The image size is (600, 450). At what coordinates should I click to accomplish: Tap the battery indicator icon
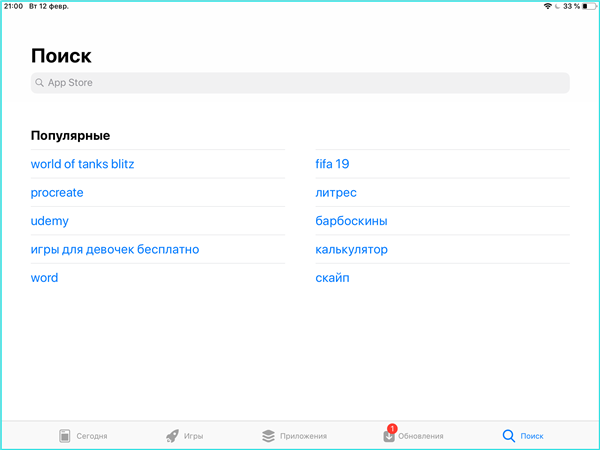click(589, 6)
